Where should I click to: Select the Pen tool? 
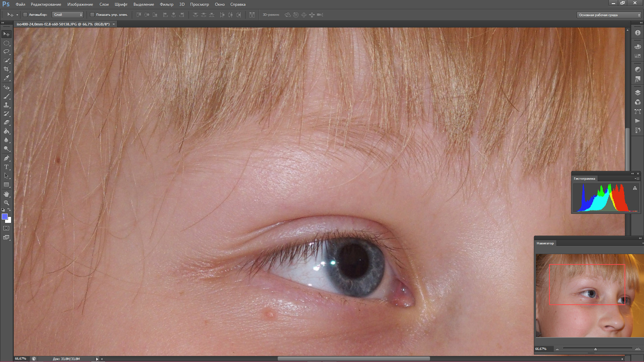pos(6,158)
